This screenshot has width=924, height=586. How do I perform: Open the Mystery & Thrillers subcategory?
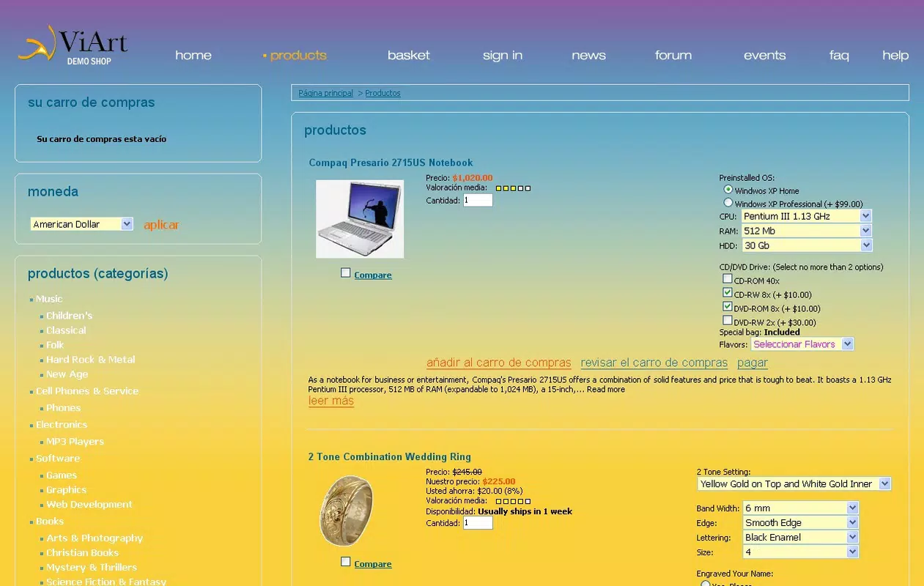[92, 568]
